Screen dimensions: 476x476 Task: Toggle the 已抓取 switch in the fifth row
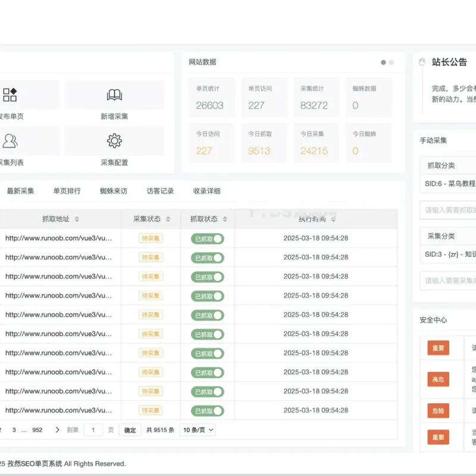(x=208, y=315)
